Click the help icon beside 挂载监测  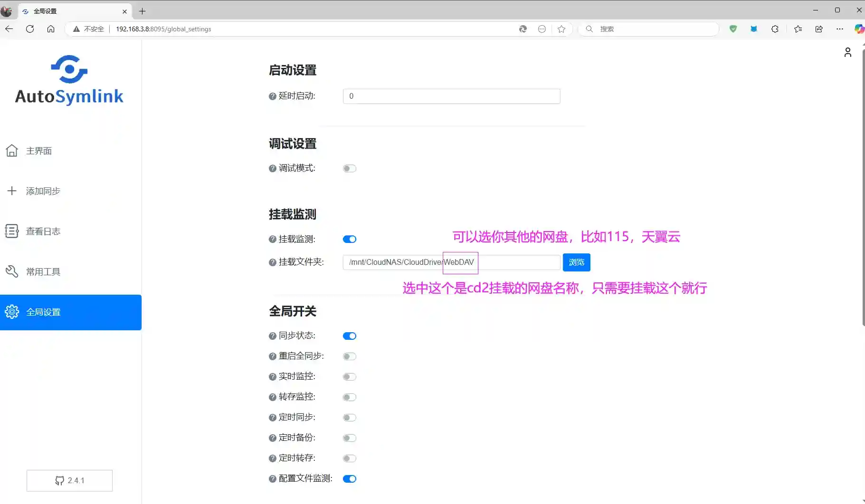(272, 239)
